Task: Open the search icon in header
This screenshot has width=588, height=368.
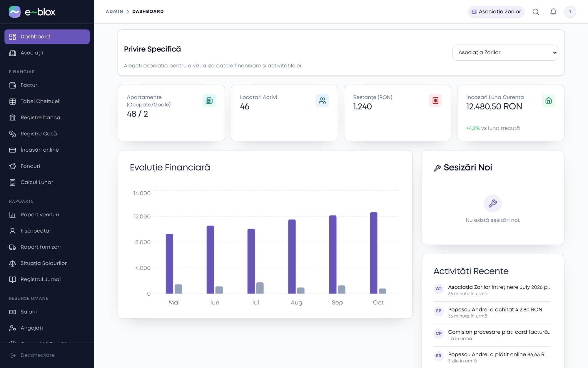Action: click(536, 12)
